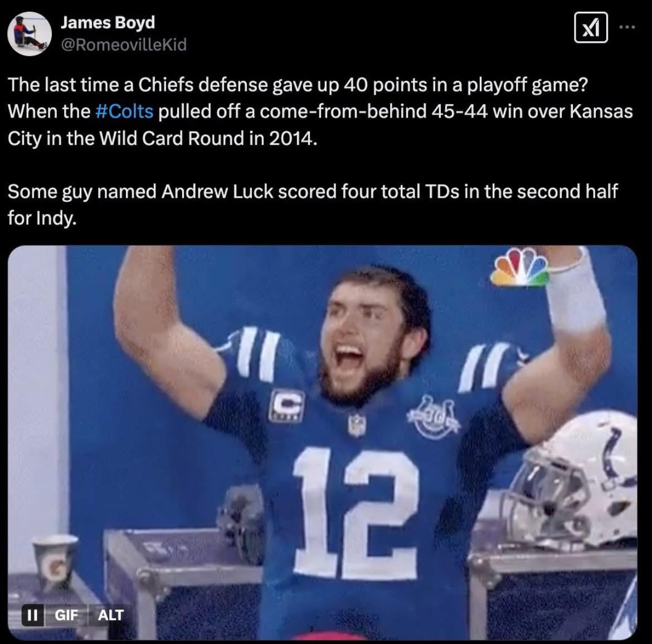
Task: Click the Gatorade cup in the GIF
Action: pos(55,561)
